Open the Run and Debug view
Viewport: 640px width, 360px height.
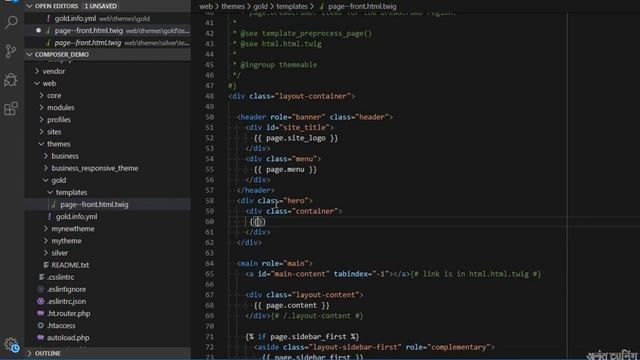tap(11, 80)
